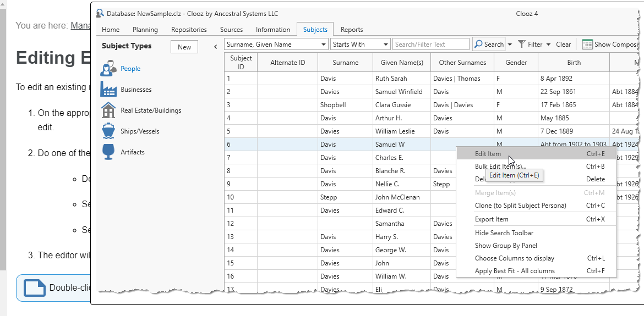
Task: Switch to the Reports tab
Action: tap(351, 30)
